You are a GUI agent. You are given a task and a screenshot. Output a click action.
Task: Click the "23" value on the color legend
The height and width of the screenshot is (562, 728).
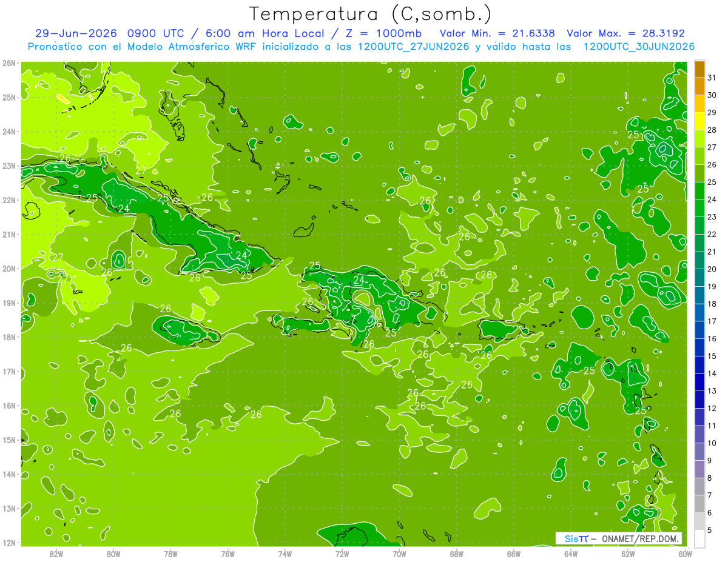click(712, 216)
